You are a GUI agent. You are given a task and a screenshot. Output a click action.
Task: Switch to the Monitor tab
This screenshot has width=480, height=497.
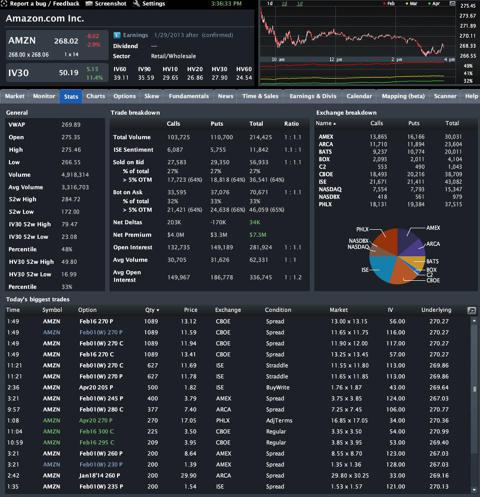[x=44, y=96]
